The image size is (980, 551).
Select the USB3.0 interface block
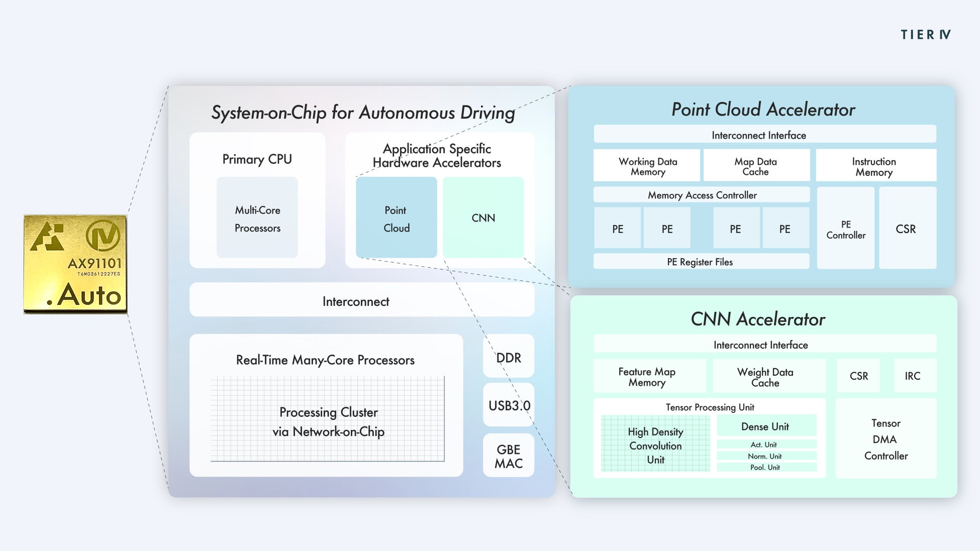coord(509,405)
